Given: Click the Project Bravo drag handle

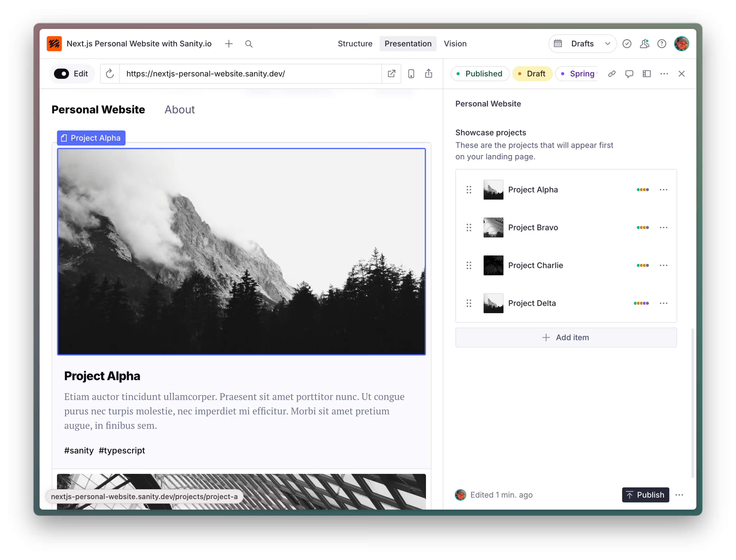Looking at the screenshot, I should click(x=469, y=227).
